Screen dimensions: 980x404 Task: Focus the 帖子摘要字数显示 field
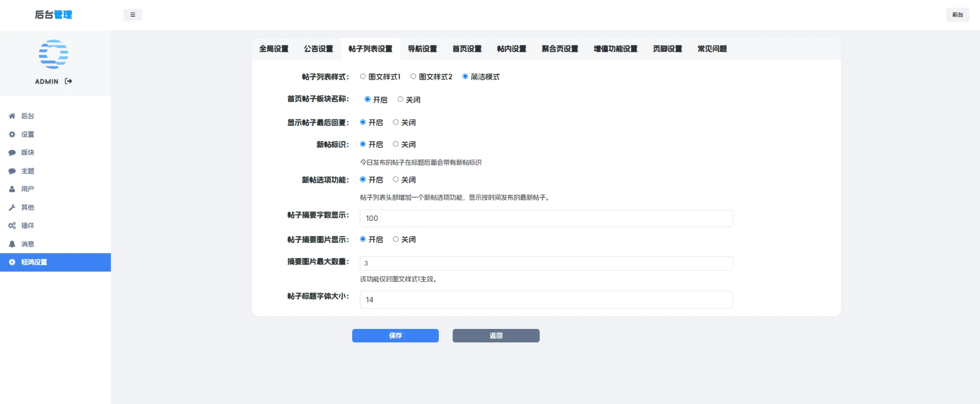pos(546,218)
